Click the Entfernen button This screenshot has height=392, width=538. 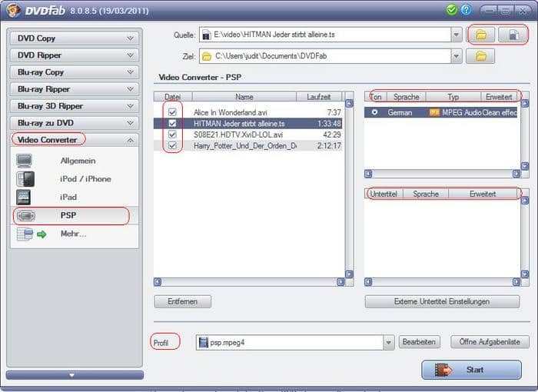pos(183,301)
